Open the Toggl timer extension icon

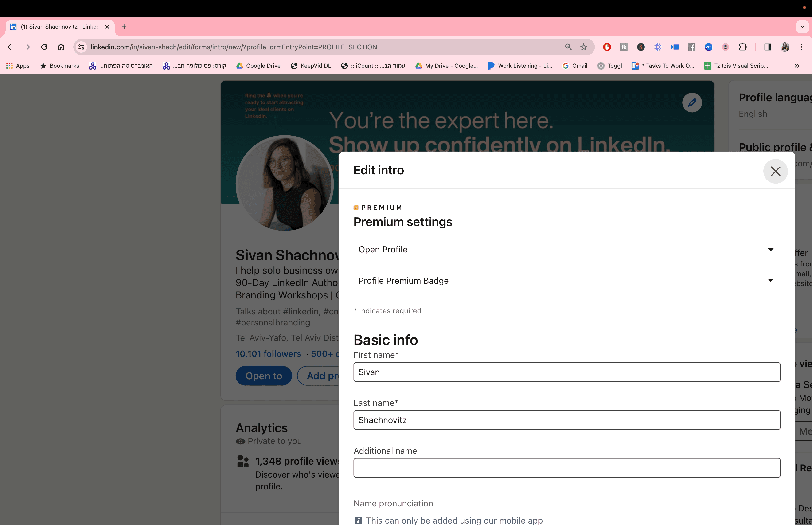(x=726, y=47)
